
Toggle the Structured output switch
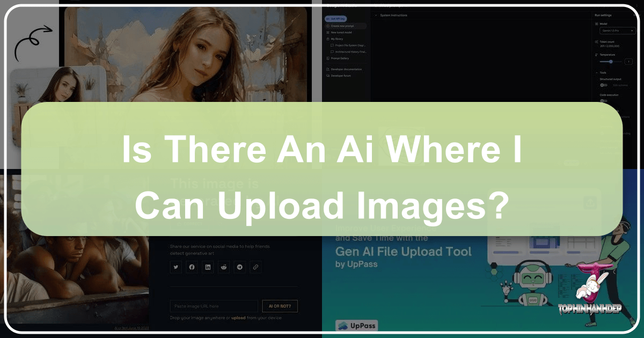603,85
